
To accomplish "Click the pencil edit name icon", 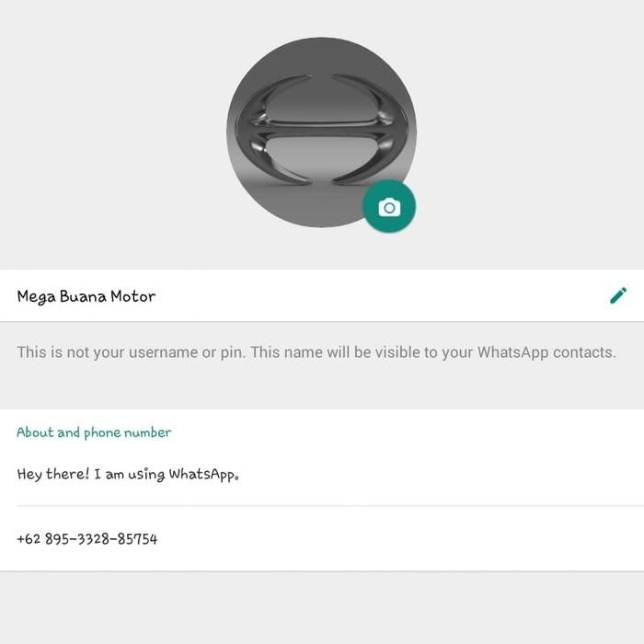I will tap(618, 295).
